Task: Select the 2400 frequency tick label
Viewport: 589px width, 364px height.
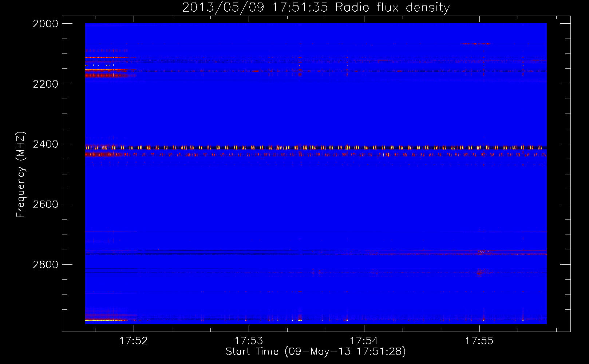Action: (x=46, y=144)
